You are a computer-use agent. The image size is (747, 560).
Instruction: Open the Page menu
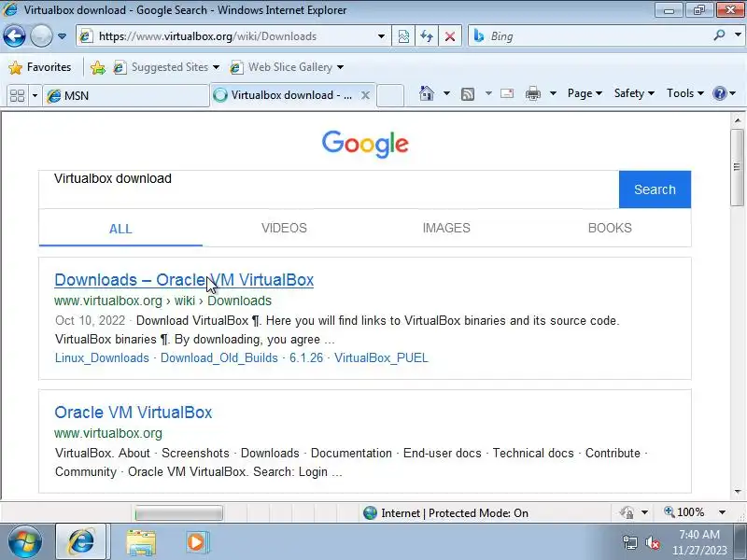[585, 93]
